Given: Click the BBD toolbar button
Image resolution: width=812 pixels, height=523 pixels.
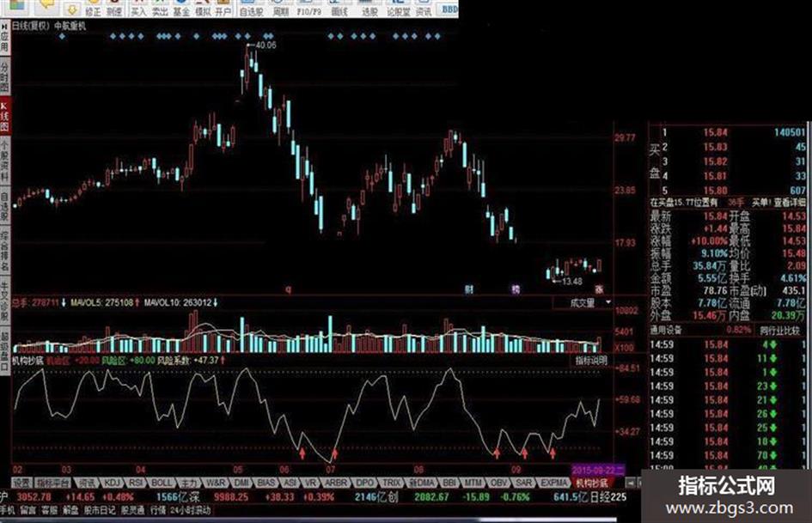Looking at the screenshot, I should pos(449,9).
